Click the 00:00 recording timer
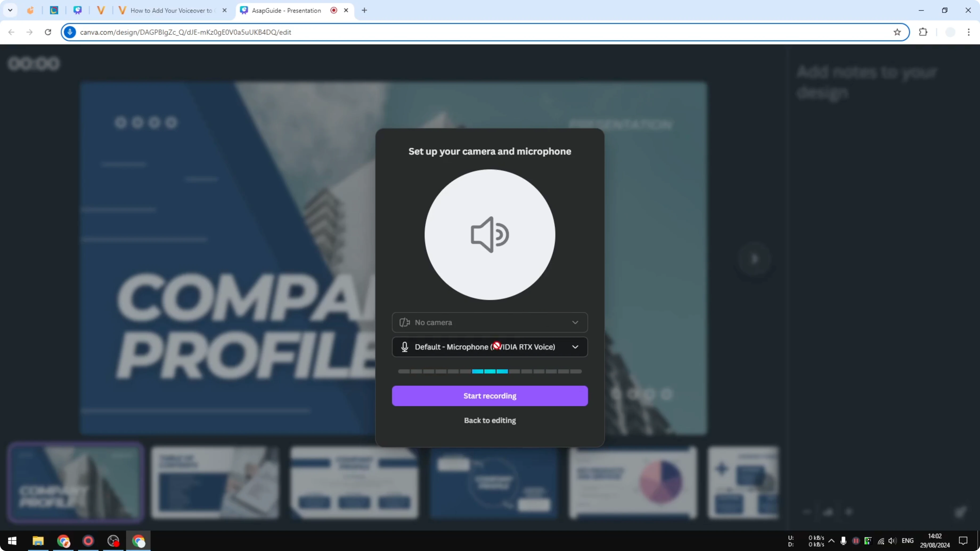This screenshot has width=980, height=551. (34, 64)
